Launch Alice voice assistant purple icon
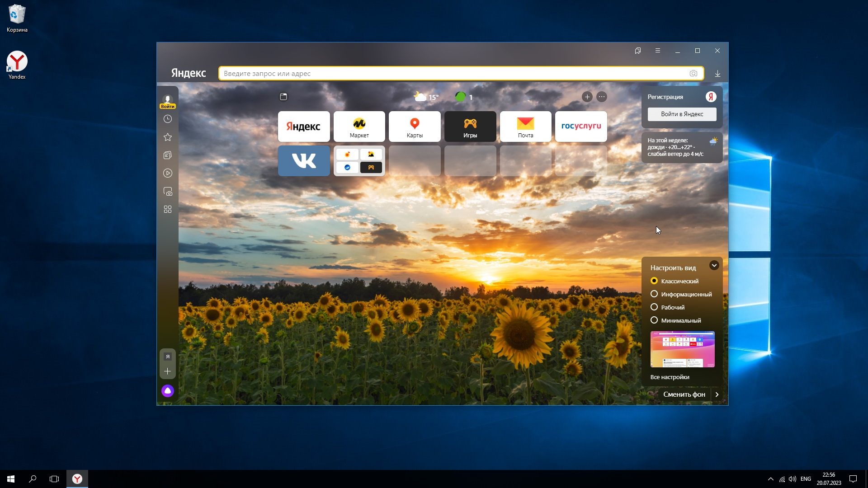Viewport: 868px width, 488px height. click(168, 391)
